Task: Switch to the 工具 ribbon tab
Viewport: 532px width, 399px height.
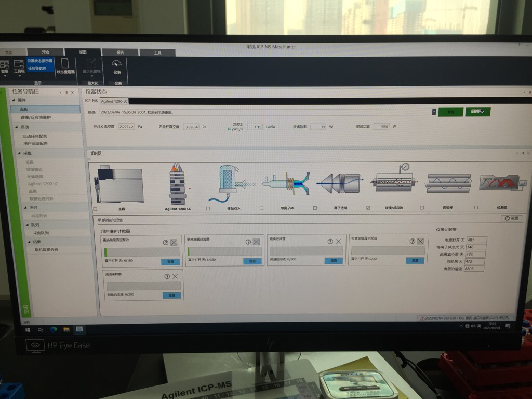Action: 158,52
